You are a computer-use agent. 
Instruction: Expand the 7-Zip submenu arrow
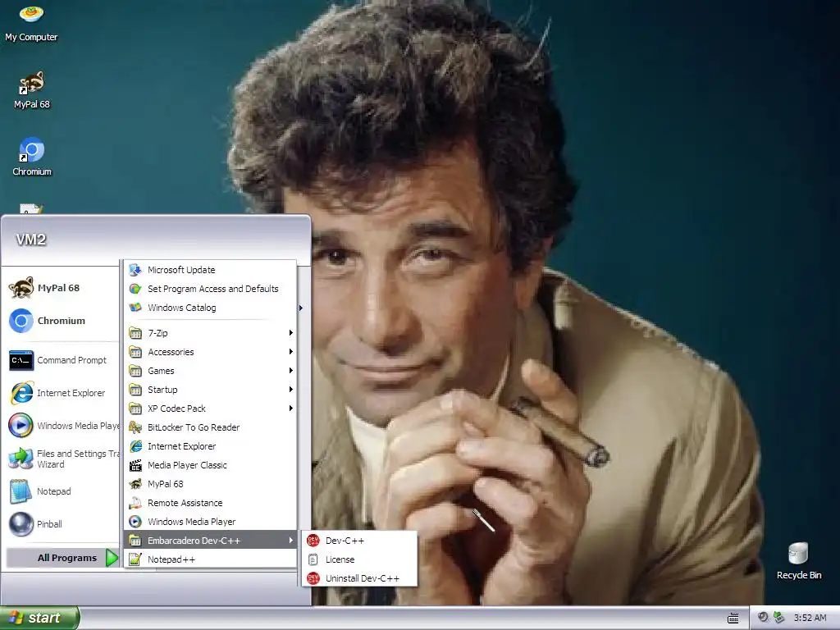coord(291,333)
